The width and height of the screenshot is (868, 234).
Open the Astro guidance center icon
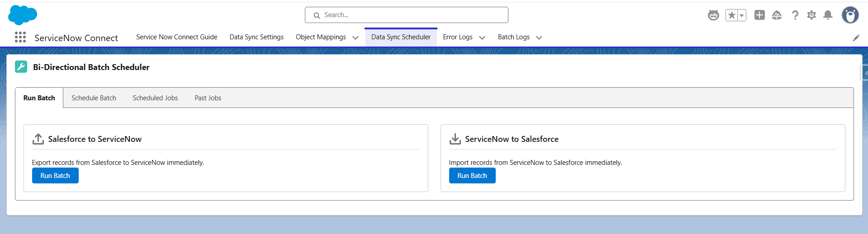(713, 15)
